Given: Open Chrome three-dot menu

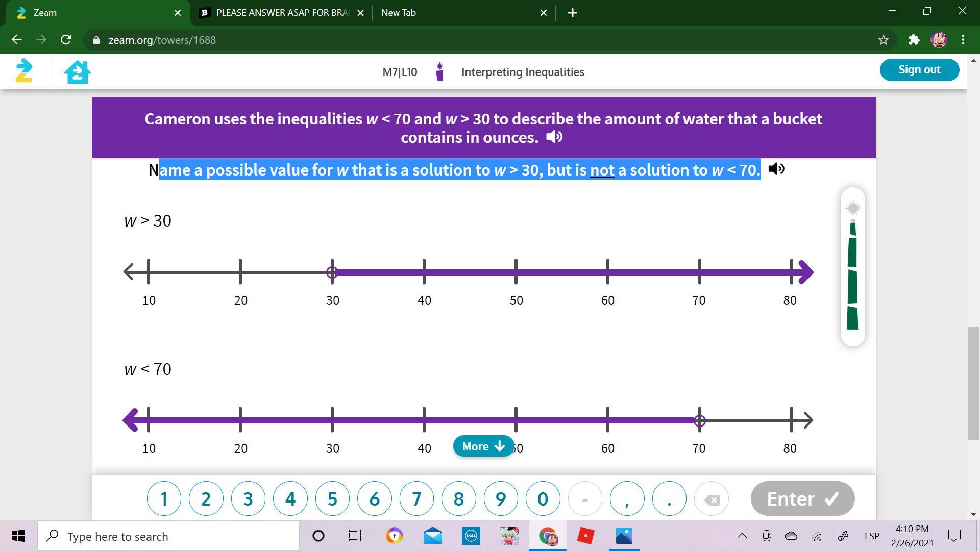Looking at the screenshot, I should (963, 40).
